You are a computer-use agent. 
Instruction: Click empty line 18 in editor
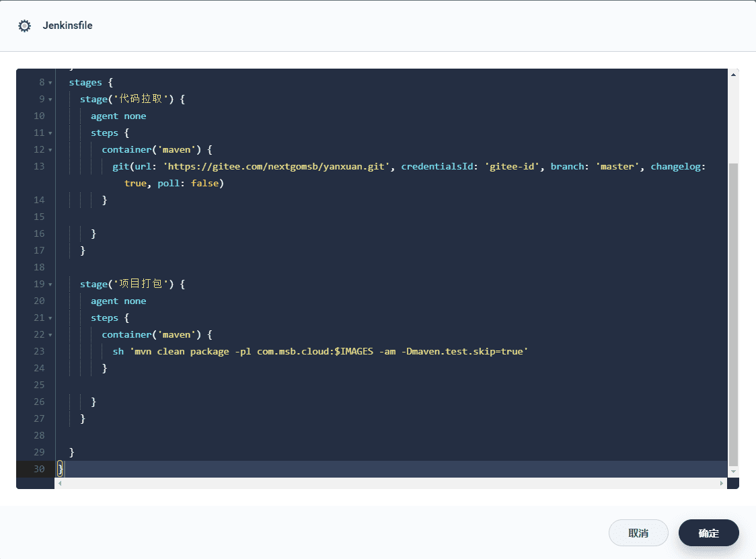coord(391,267)
